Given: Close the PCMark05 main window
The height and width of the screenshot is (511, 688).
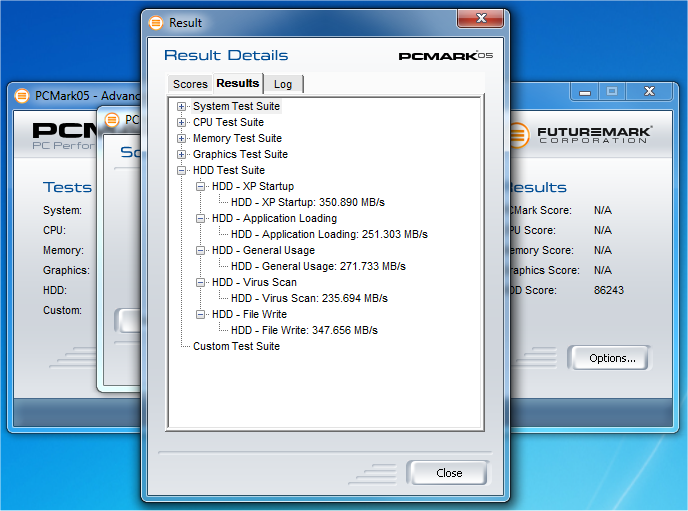Looking at the screenshot, I should point(649,92).
